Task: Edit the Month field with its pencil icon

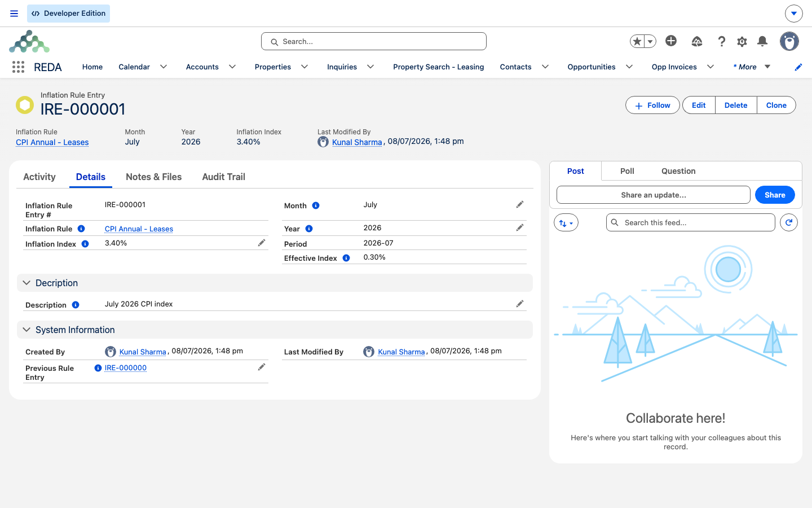Action: click(x=520, y=204)
